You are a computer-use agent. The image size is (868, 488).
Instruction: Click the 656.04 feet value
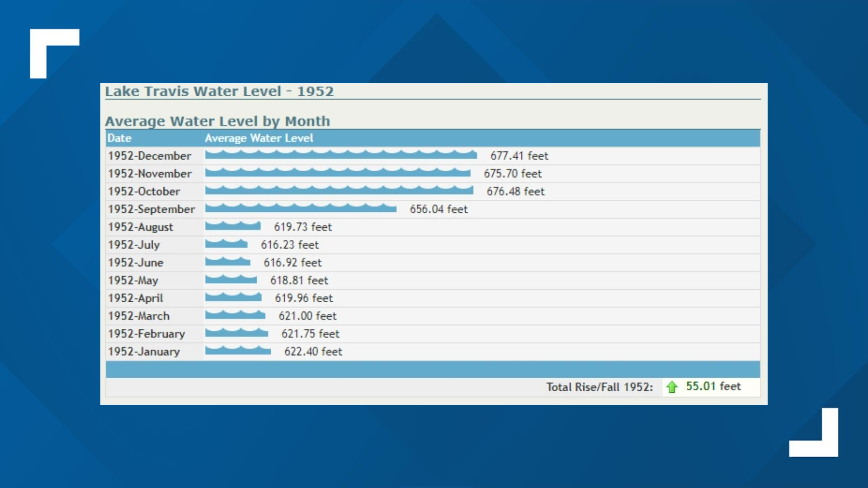click(439, 209)
